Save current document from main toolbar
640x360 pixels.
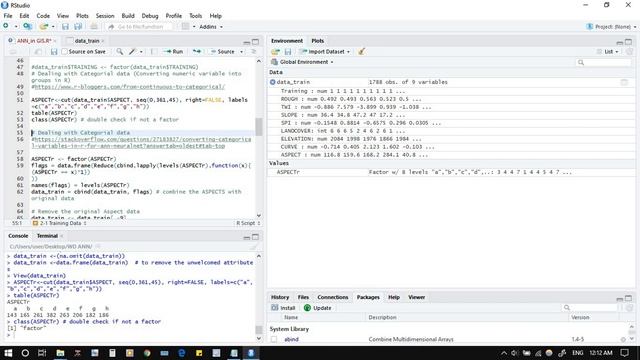point(65,27)
